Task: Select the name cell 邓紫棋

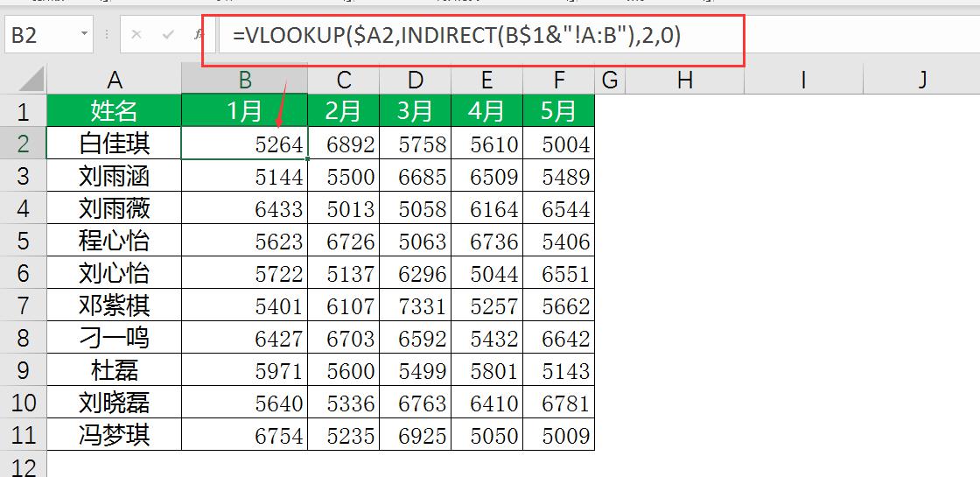Action: tap(114, 305)
